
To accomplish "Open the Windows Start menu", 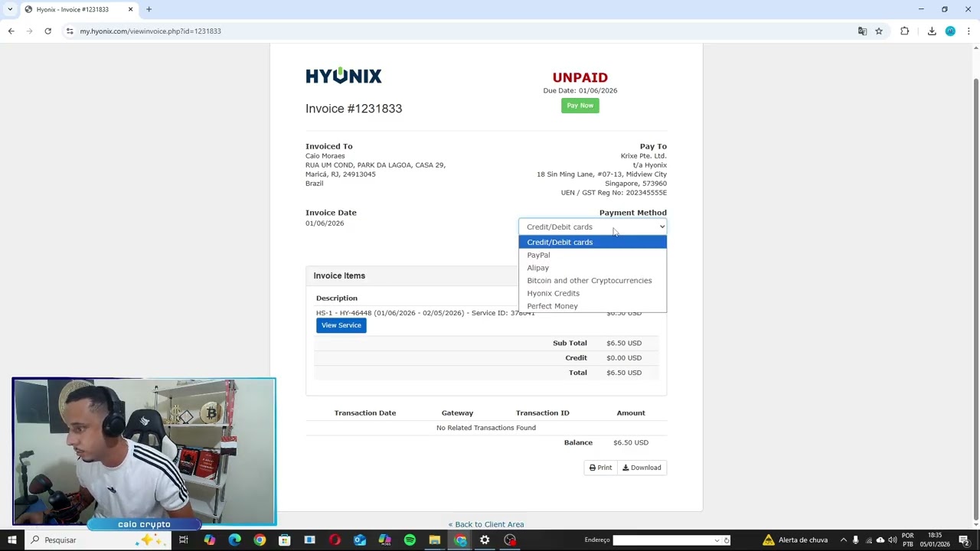I will click(11, 540).
